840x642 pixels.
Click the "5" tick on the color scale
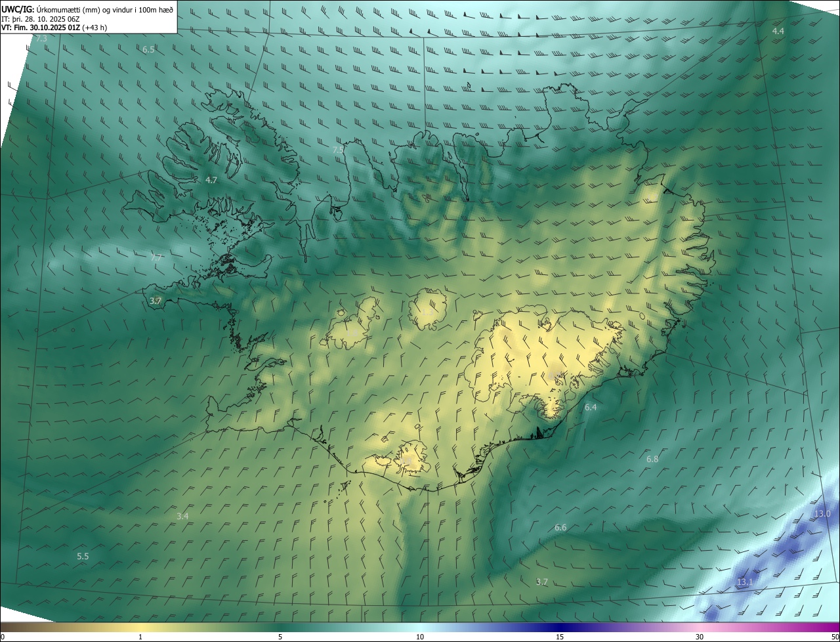[280, 637]
